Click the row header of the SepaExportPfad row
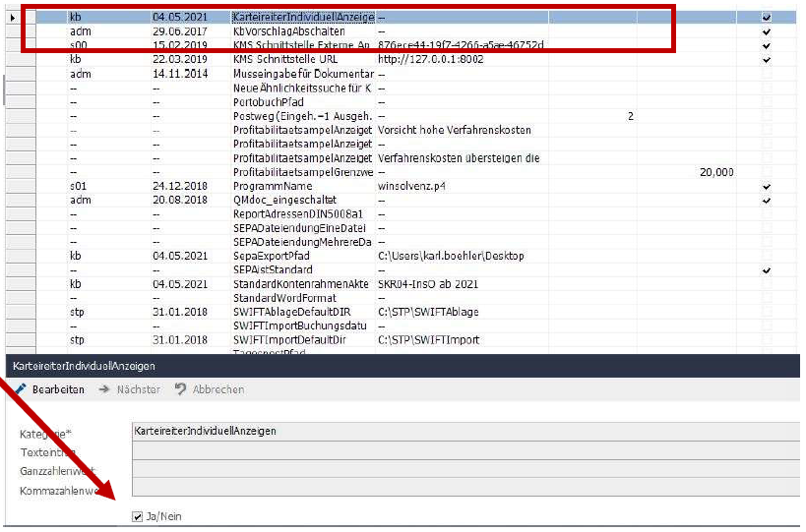 pos(21,256)
